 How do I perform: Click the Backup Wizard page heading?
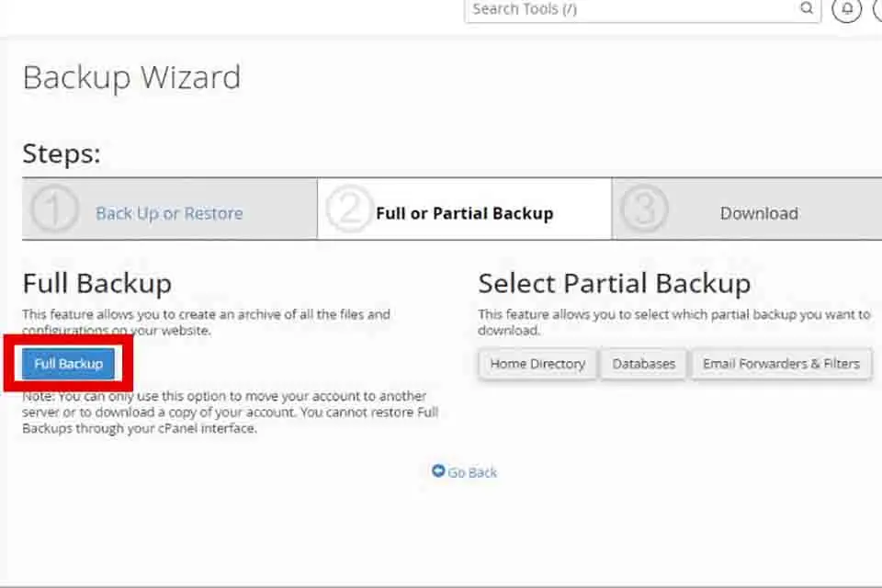(x=131, y=78)
